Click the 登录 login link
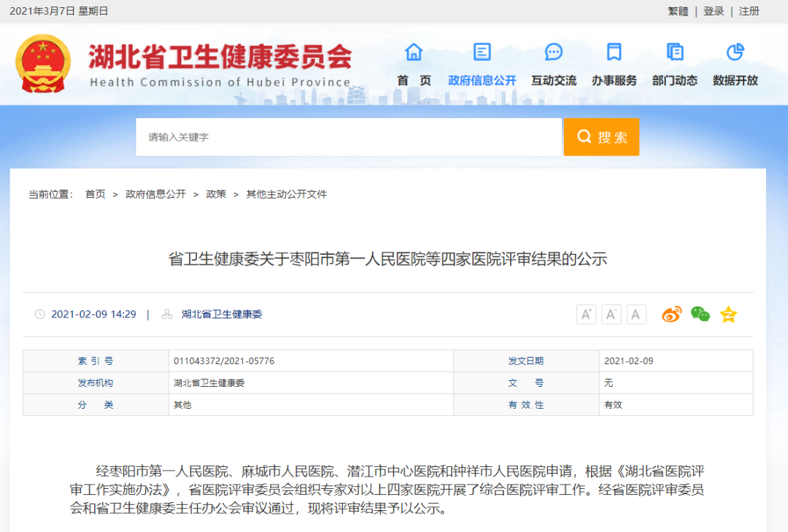This screenshot has height=532, width=788. coord(714,11)
